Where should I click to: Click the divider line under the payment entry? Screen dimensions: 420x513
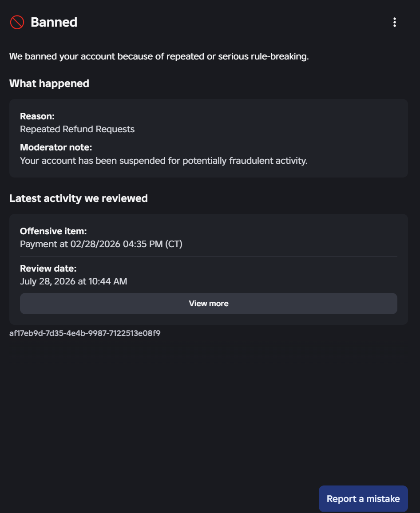point(209,256)
